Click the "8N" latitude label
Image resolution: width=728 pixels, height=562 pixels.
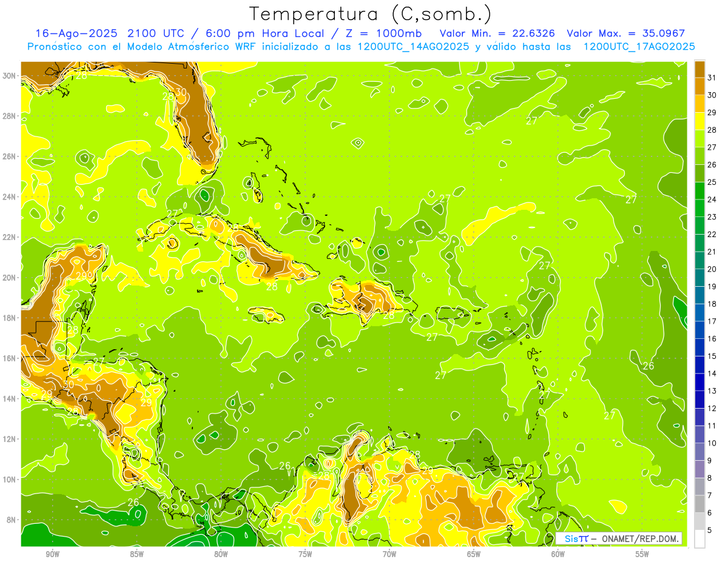pos(11,520)
